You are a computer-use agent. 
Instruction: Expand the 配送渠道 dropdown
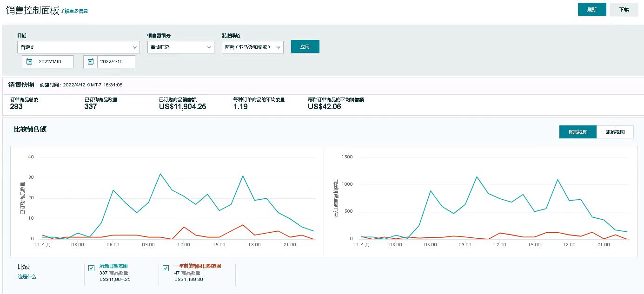252,47
